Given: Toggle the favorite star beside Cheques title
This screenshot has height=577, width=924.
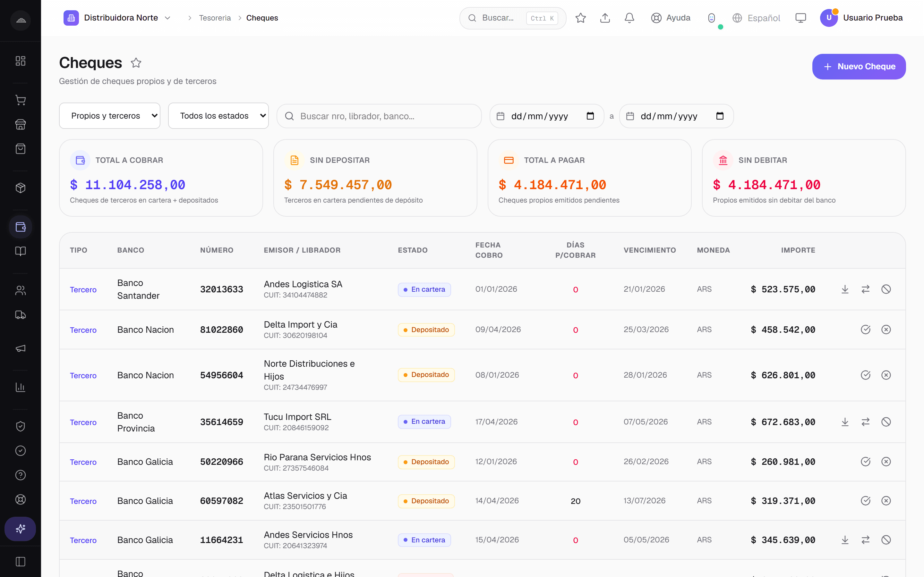Looking at the screenshot, I should point(136,63).
